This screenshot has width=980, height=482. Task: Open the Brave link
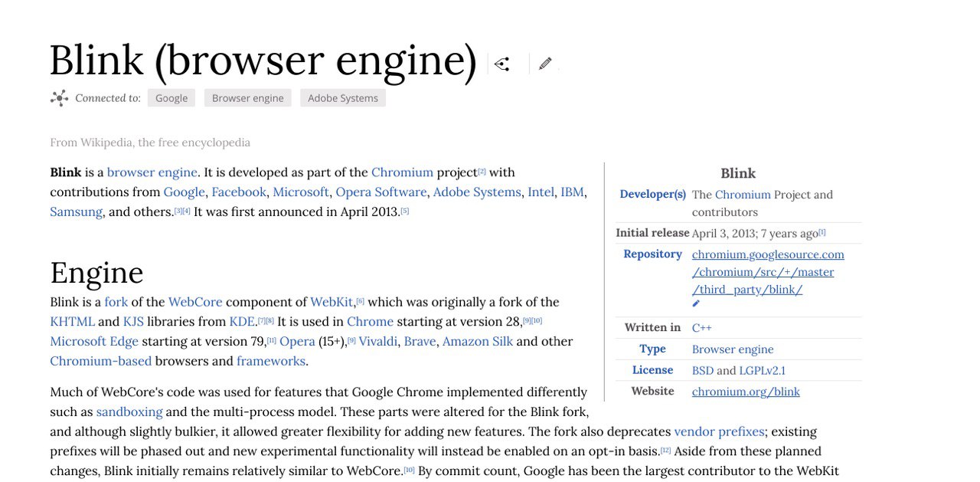pyautogui.click(x=420, y=342)
